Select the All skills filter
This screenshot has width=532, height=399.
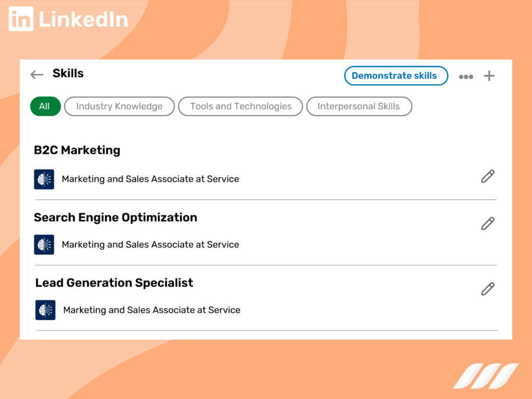pos(45,106)
